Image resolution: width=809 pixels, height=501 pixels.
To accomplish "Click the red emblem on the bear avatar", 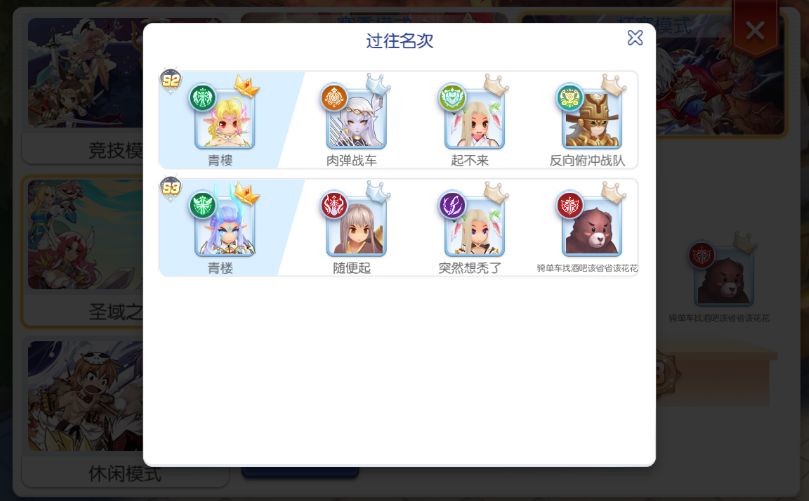I will (570, 205).
